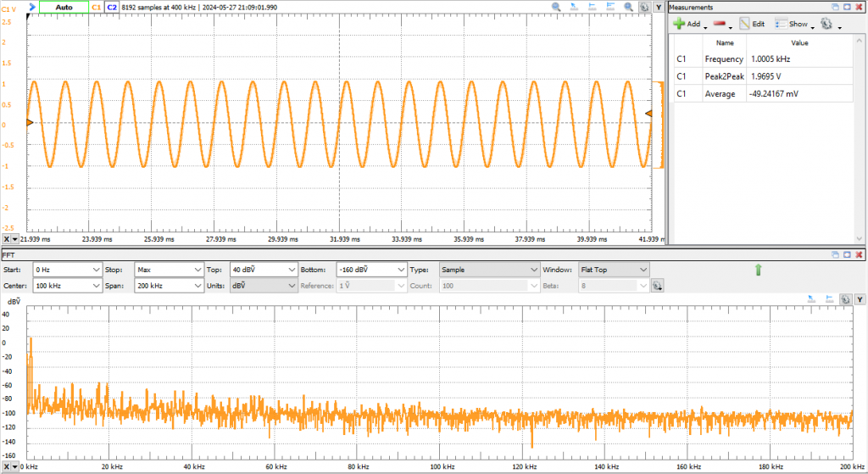Click the Add measurement plus icon
This screenshot has height=474, width=868.
[x=679, y=25]
